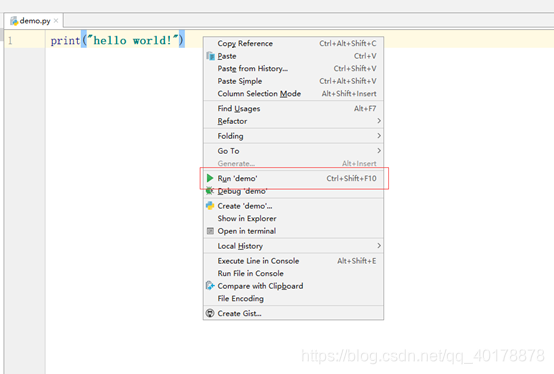The height and width of the screenshot is (374, 554).
Task: Click line number 1 in the gutter
Action: coord(10,41)
